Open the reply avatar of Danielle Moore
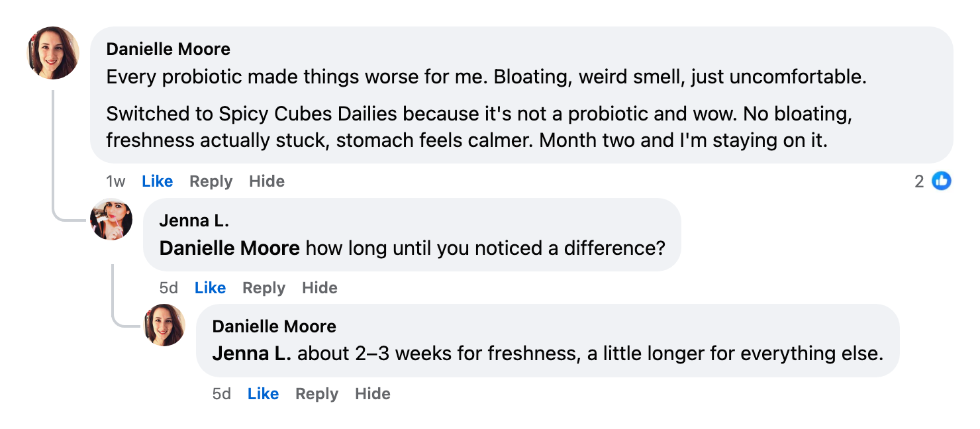The image size is (980, 429). (164, 325)
